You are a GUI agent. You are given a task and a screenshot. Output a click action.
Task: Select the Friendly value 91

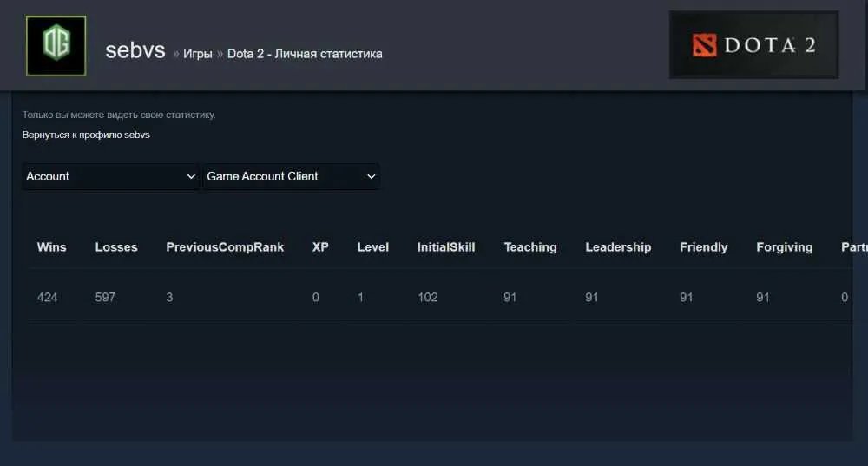click(687, 297)
